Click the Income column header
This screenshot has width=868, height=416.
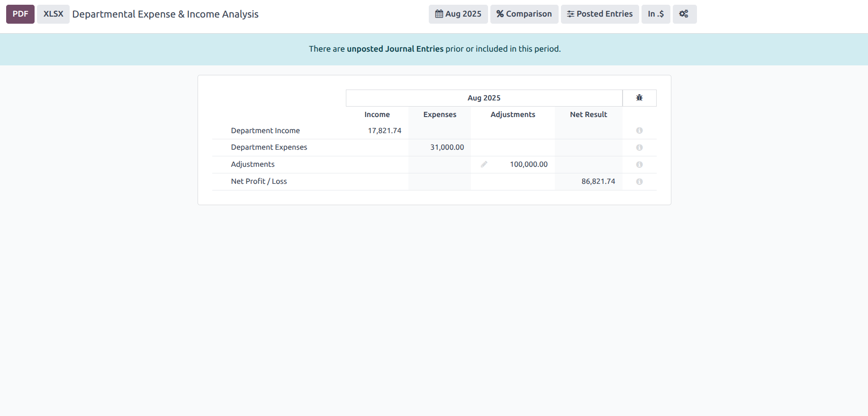click(x=377, y=115)
